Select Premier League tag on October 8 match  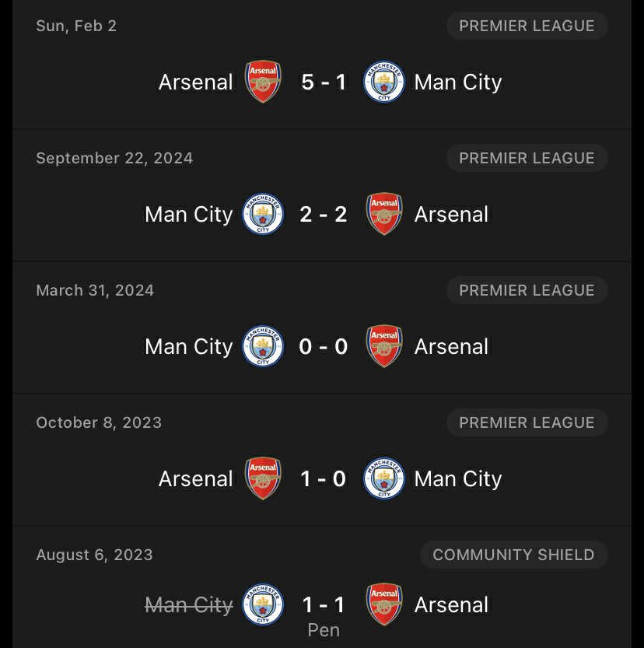click(x=527, y=422)
